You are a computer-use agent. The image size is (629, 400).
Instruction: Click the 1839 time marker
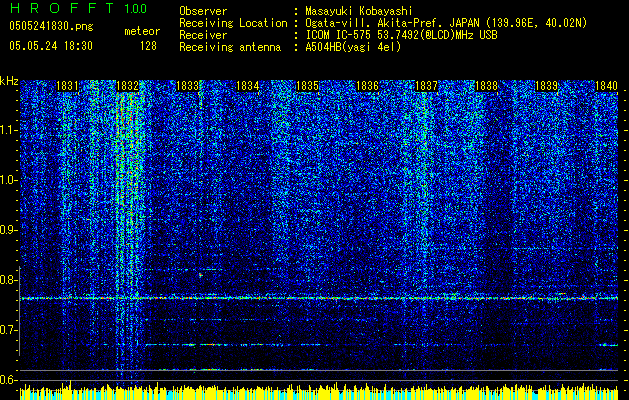[546, 86]
